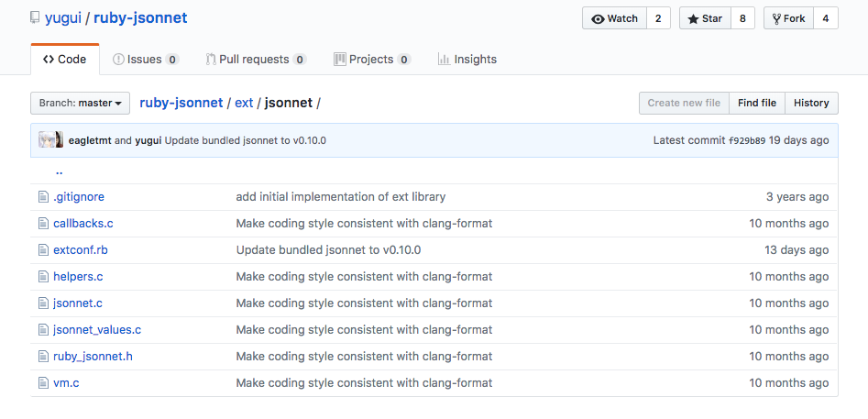Watch the repository
The image size is (868, 419).
tap(614, 18)
